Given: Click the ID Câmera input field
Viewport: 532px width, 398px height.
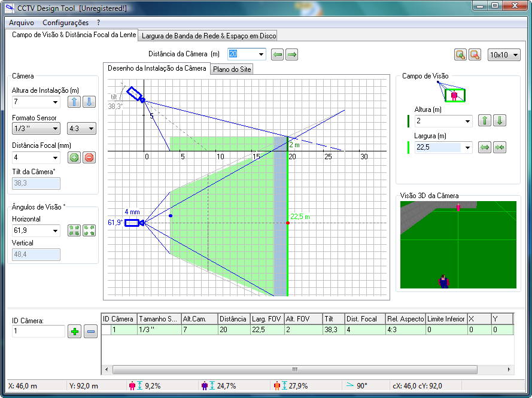Looking at the screenshot, I should [38, 332].
